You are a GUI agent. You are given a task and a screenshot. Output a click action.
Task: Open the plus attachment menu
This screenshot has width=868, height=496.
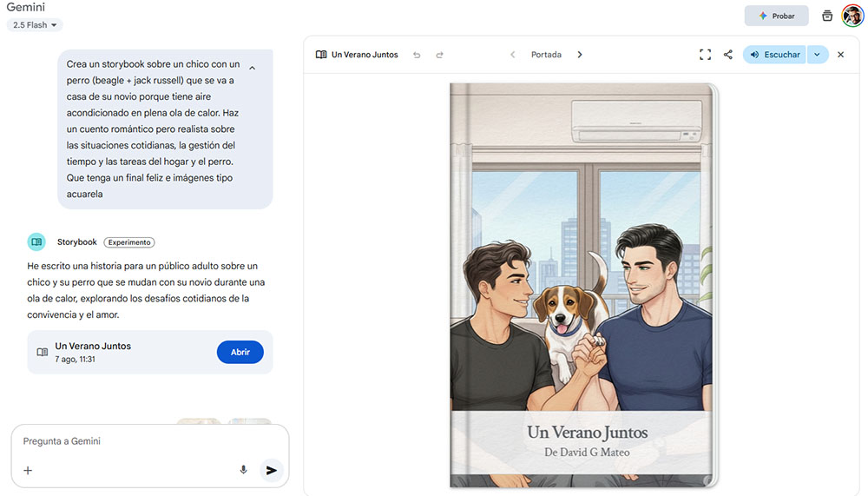pyautogui.click(x=28, y=471)
